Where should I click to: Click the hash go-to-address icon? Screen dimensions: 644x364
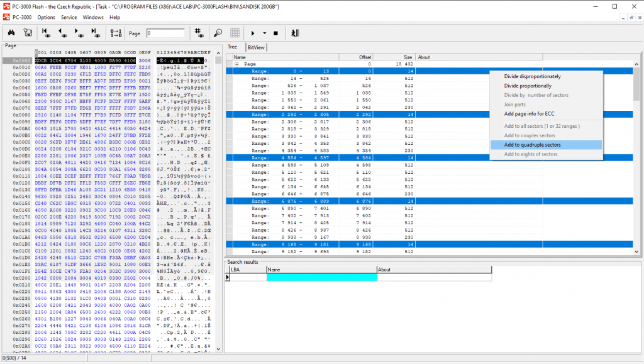198,33
